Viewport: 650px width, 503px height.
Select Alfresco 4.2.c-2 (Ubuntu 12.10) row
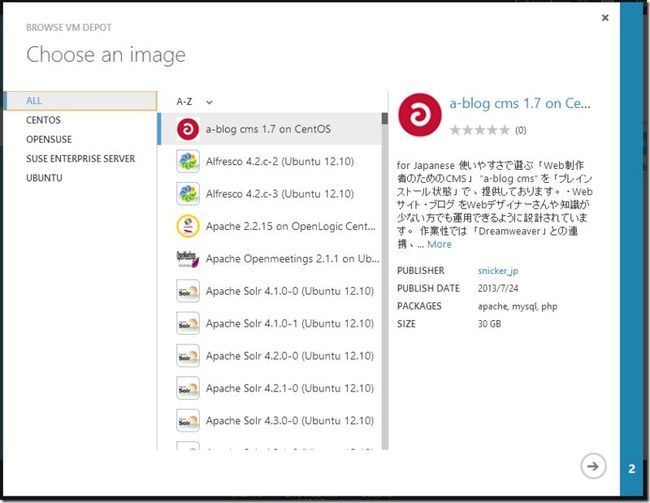270,161
